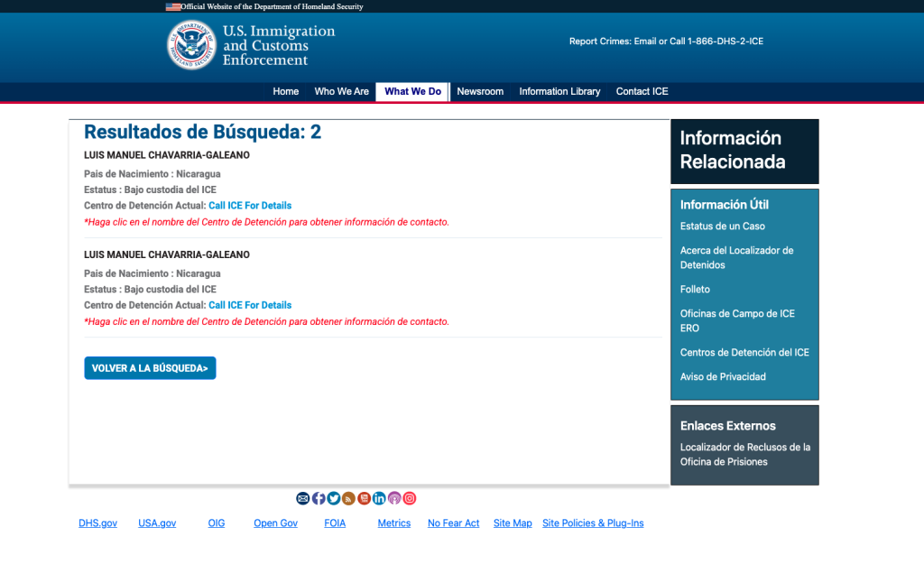Click the orange RSS feed icon
The image size is (924, 583).
coord(349,499)
